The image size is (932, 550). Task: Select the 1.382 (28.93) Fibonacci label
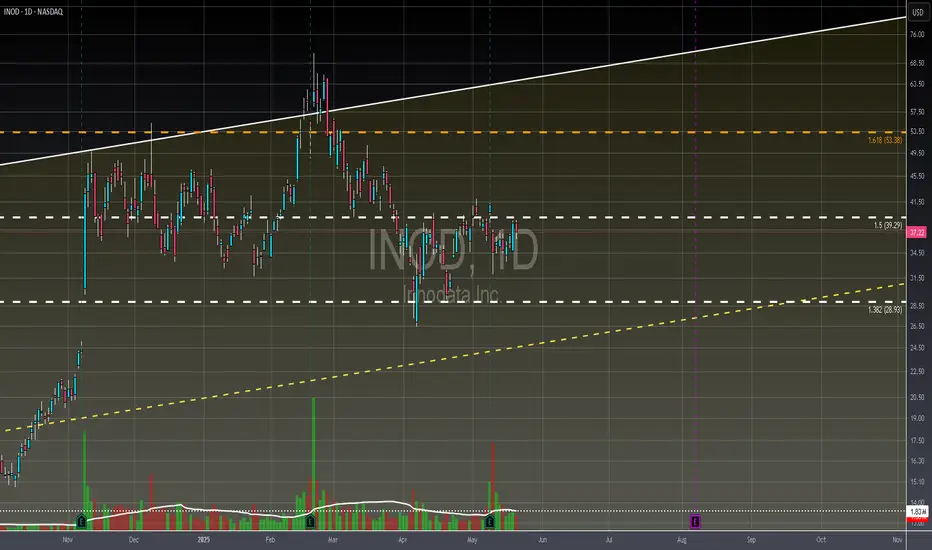884,310
